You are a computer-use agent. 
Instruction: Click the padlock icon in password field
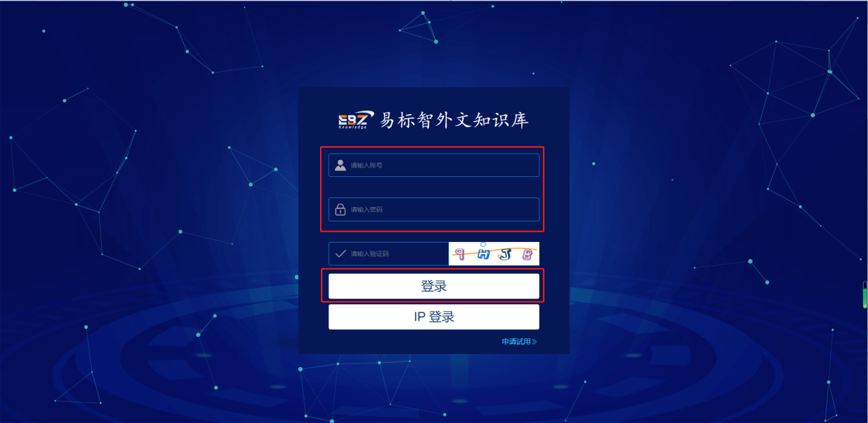pos(340,210)
